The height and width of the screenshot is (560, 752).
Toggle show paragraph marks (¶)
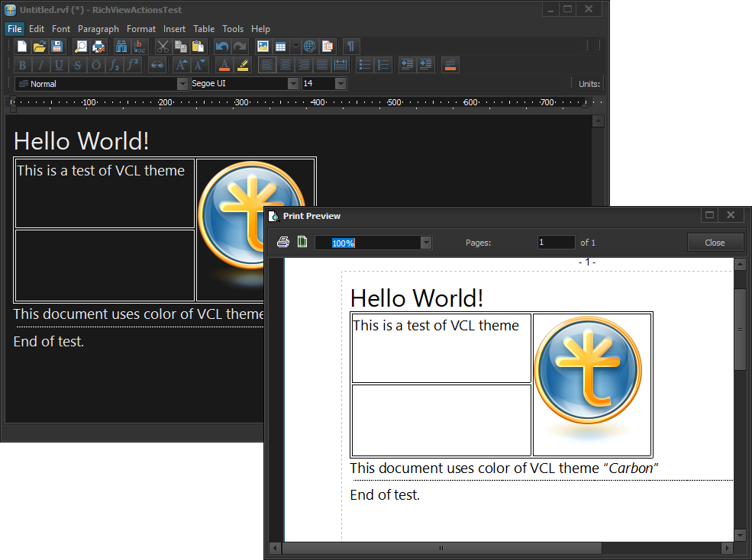pyautogui.click(x=350, y=47)
